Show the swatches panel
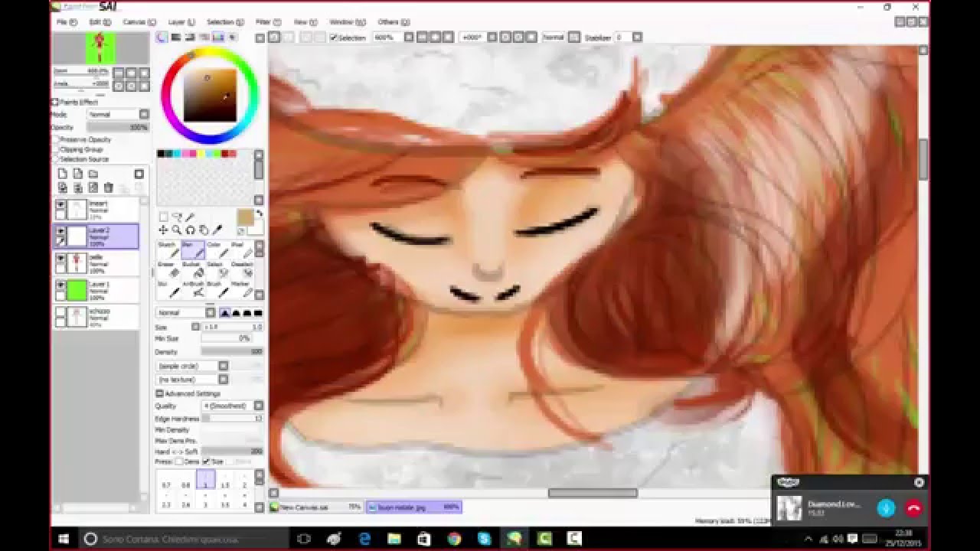Screen dimensions: 980x551 pyautogui.click(x=219, y=37)
